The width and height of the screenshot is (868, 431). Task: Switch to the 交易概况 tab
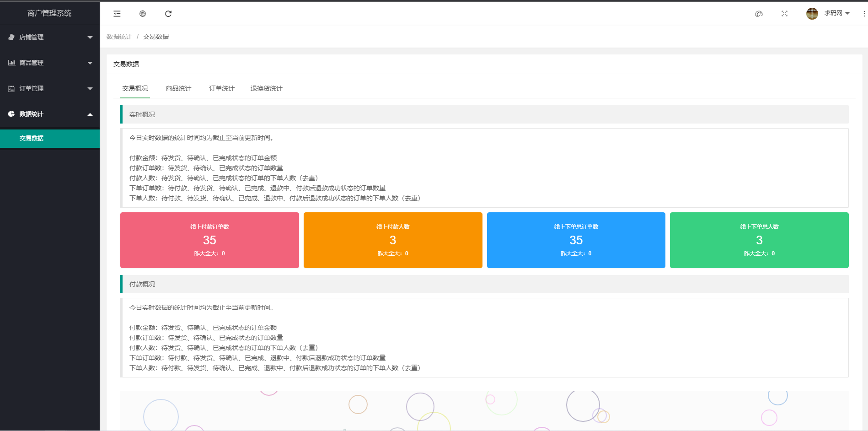tap(135, 88)
